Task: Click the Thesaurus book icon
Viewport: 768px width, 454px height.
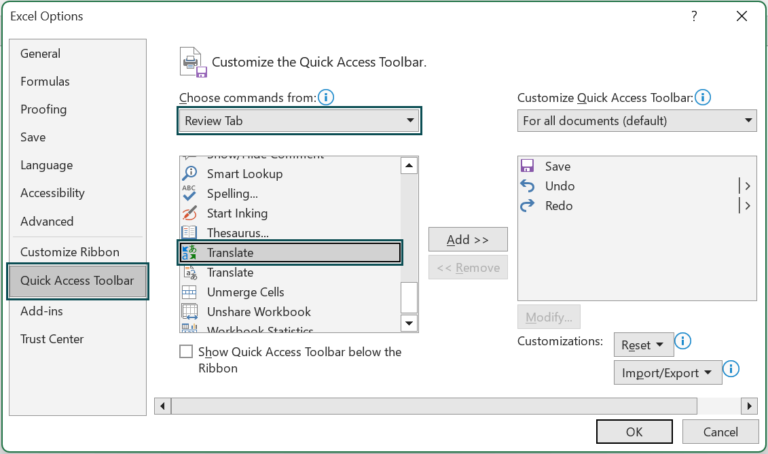Action: (x=190, y=232)
